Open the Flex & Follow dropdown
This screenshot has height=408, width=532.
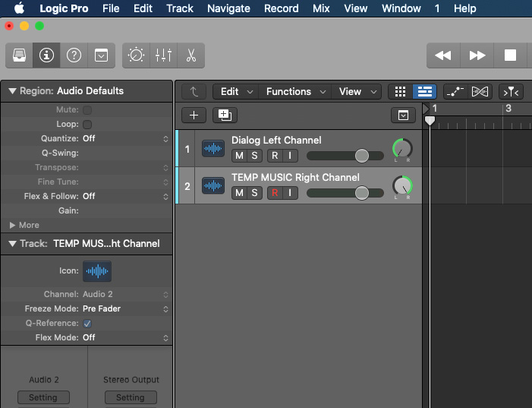tap(125, 196)
